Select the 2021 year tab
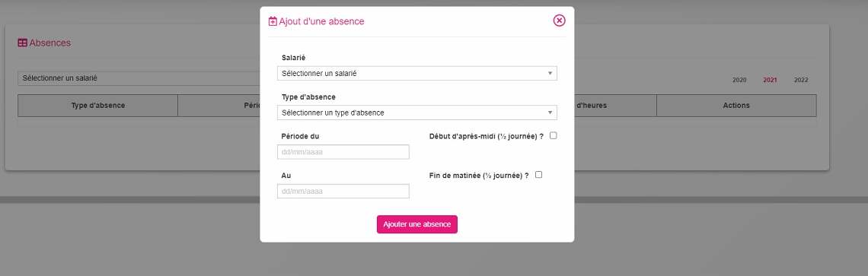The width and height of the screenshot is (868, 276). [x=770, y=80]
